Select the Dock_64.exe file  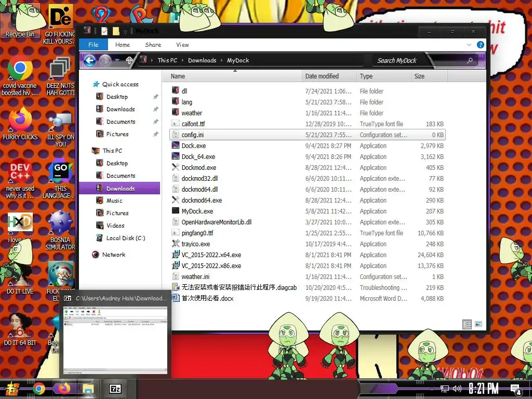click(308, 157)
